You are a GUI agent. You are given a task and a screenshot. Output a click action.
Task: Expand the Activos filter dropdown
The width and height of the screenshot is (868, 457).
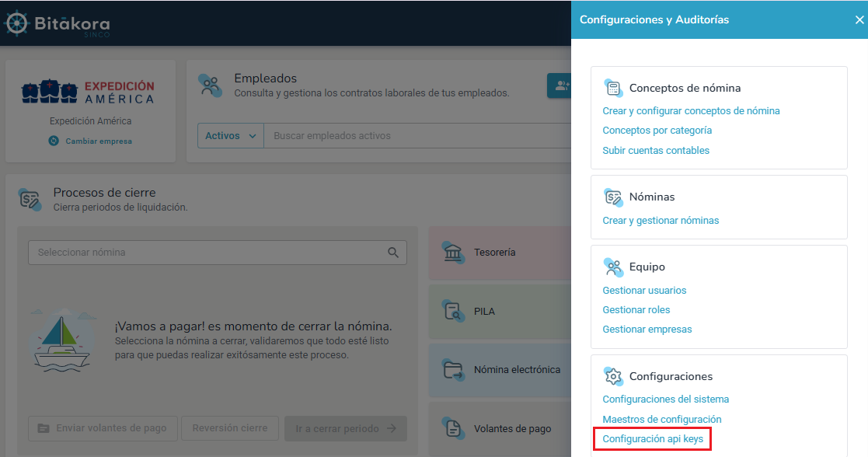pyautogui.click(x=230, y=136)
